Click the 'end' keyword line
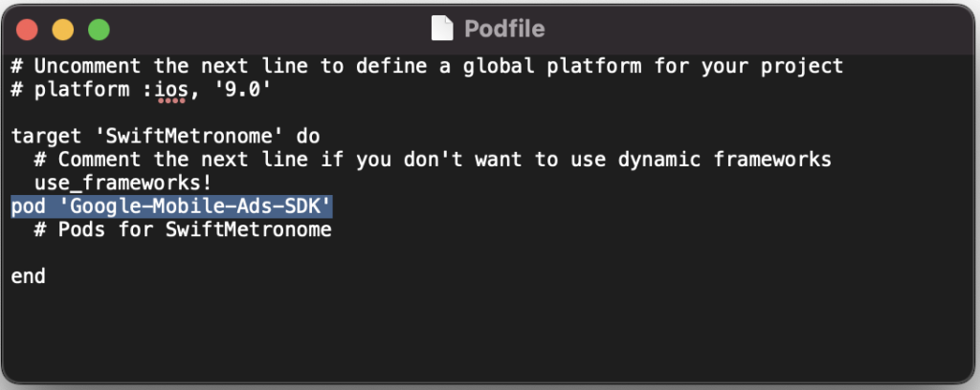The width and height of the screenshot is (980, 390). pos(28,276)
